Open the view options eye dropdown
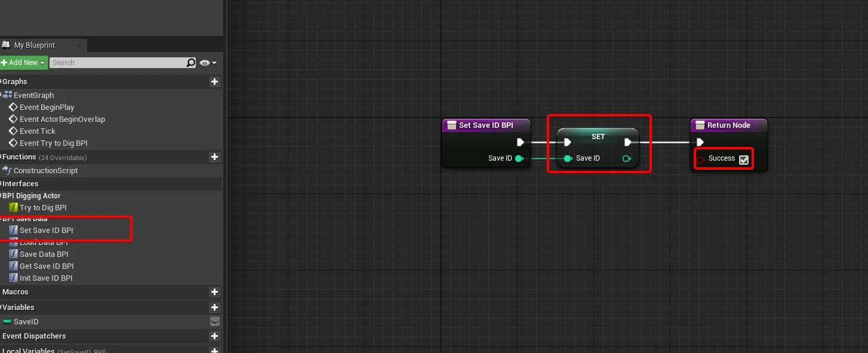This screenshot has height=353, width=868. pyautogui.click(x=208, y=63)
